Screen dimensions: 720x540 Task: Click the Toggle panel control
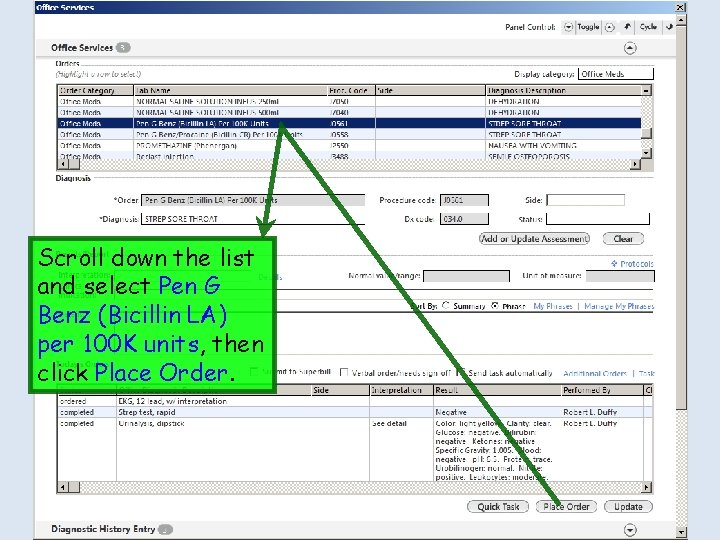588,27
